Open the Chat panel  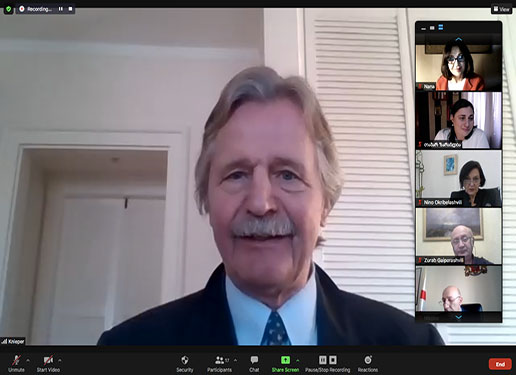[x=254, y=364]
